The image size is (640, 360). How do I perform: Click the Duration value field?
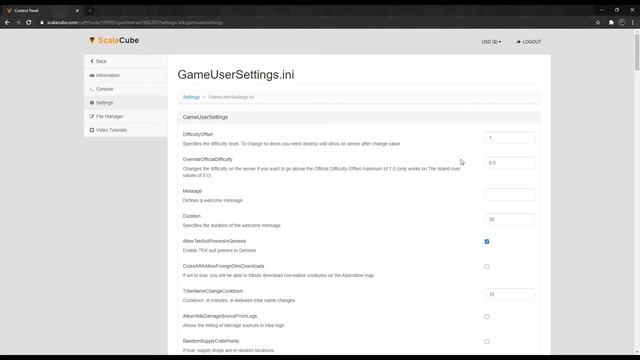[x=509, y=220]
